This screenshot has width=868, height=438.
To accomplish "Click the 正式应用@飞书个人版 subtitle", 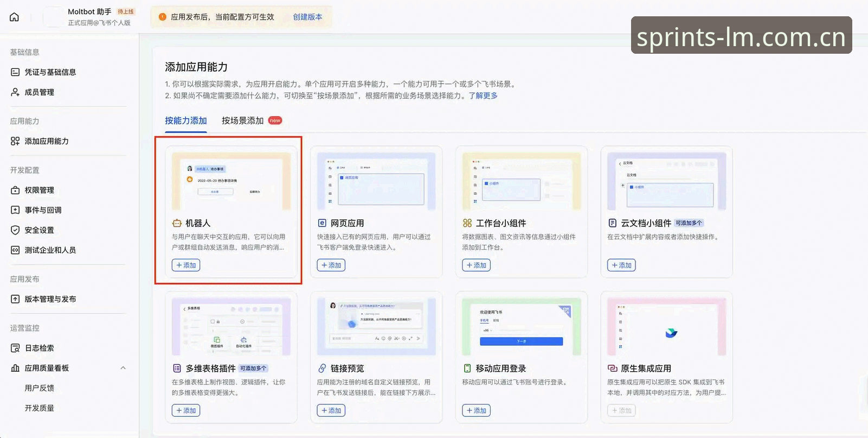I will [x=99, y=23].
